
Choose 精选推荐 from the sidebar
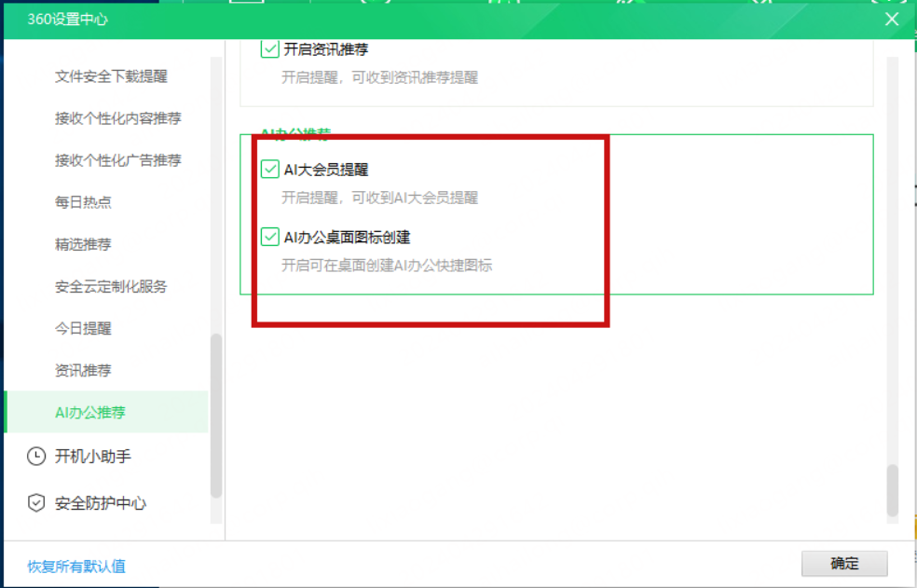coord(83,244)
